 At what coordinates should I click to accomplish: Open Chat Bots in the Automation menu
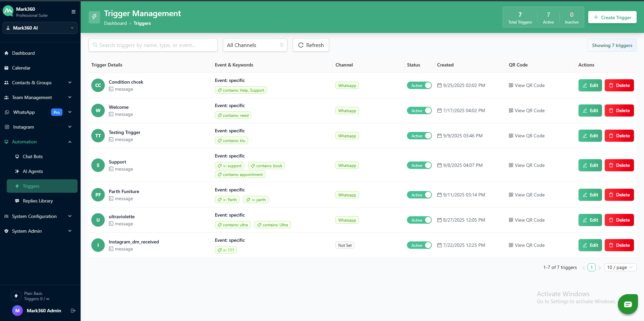point(33,156)
